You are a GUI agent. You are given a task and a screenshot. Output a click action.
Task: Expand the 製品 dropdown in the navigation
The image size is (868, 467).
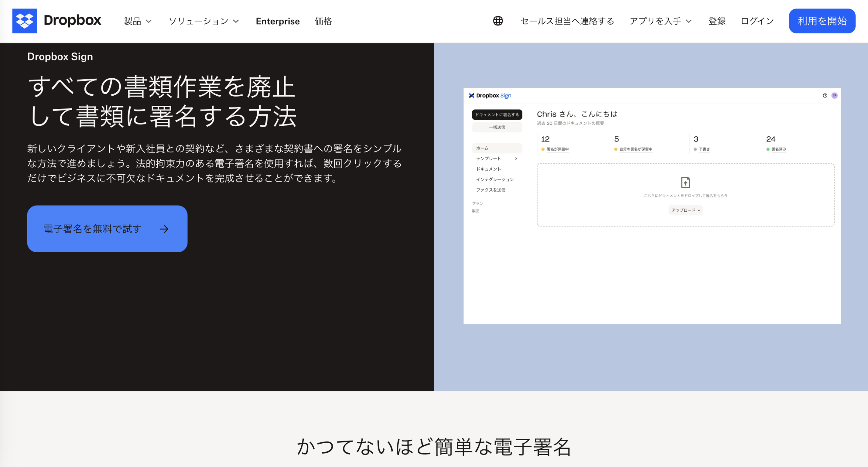coord(138,21)
